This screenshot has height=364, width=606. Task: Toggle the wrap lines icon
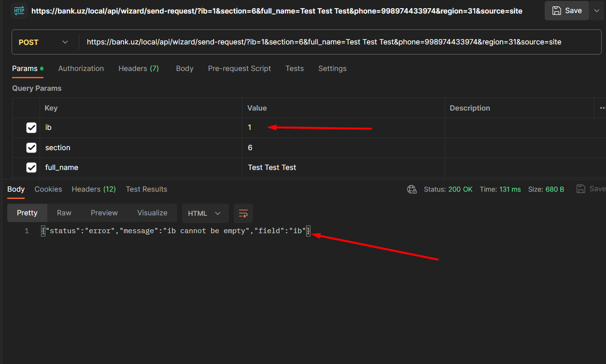[x=243, y=213]
